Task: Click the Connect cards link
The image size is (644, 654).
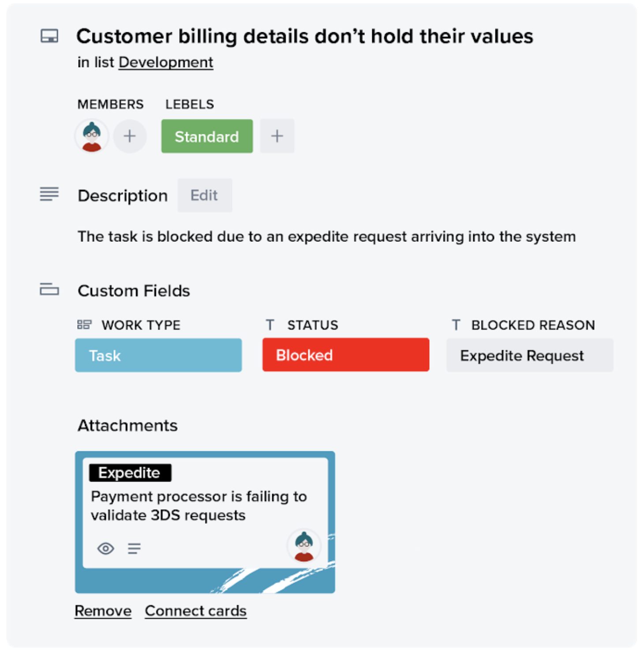Action: [195, 611]
